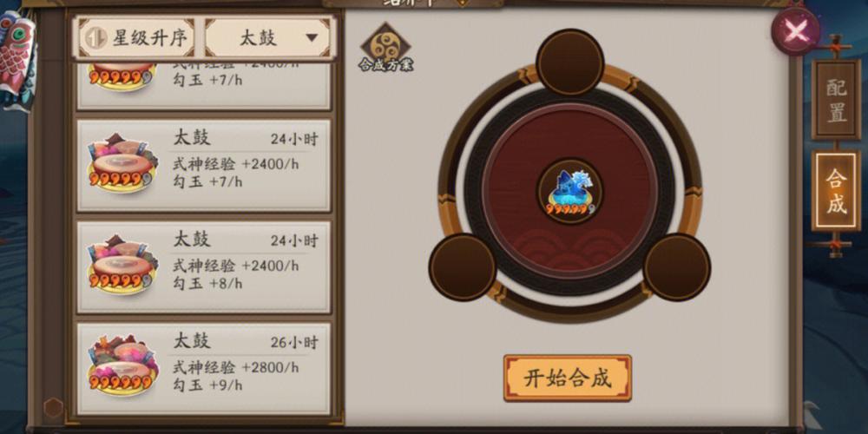The width and height of the screenshot is (868, 434).
Task: Select the bottom-right empty synthesis slot
Action: tap(677, 267)
